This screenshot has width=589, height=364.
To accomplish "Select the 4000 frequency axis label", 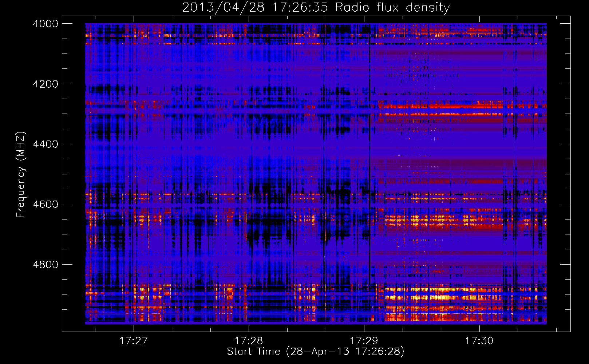I will [46, 24].
